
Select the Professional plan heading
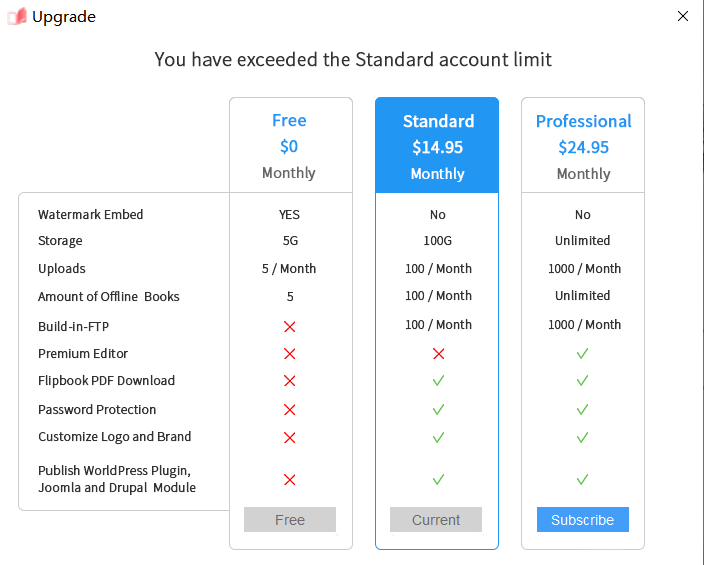coord(583,121)
